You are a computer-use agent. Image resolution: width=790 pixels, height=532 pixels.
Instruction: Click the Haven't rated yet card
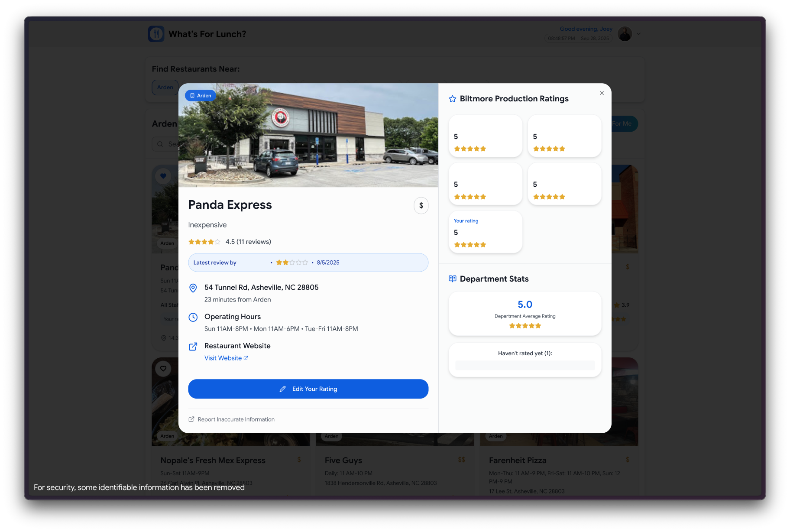click(x=525, y=360)
